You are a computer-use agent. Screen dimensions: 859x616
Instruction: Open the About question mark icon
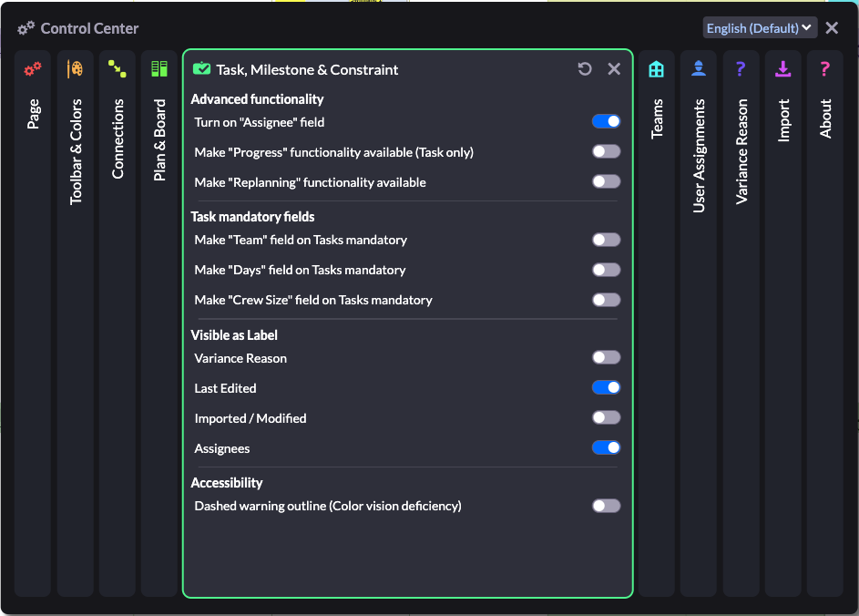pyautogui.click(x=824, y=68)
